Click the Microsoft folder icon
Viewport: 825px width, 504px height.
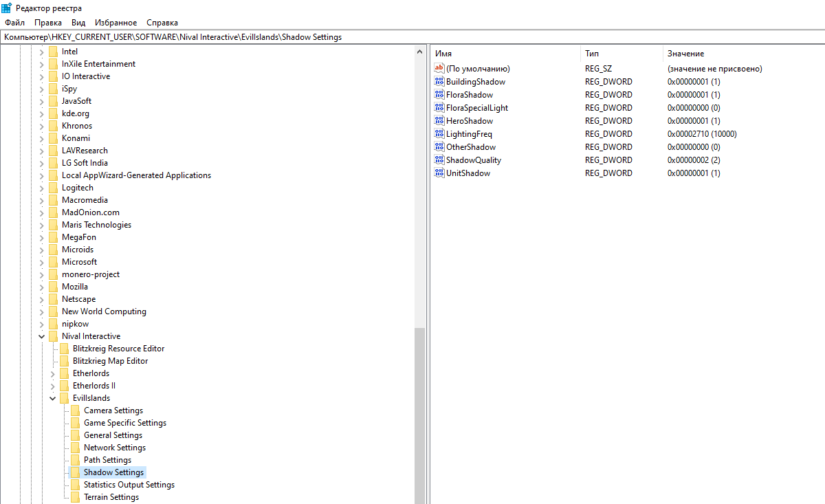click(x=54, y=262)
